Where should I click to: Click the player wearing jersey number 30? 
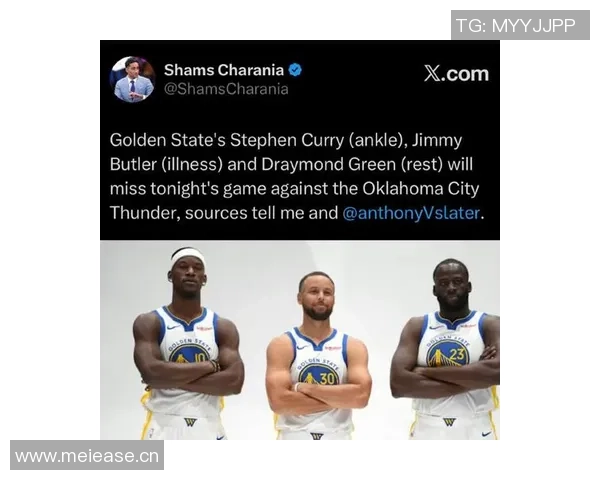click(317, 356)
